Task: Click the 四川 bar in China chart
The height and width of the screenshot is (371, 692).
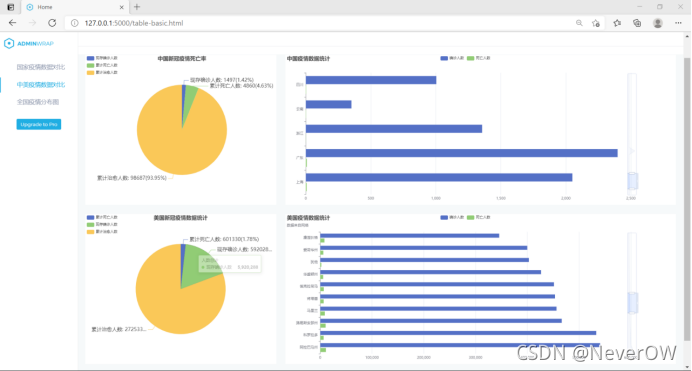Action: [371, 80]
